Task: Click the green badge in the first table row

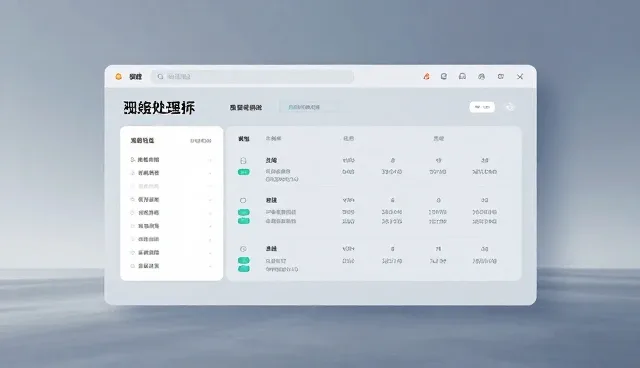Action: (x=244, y=172)
